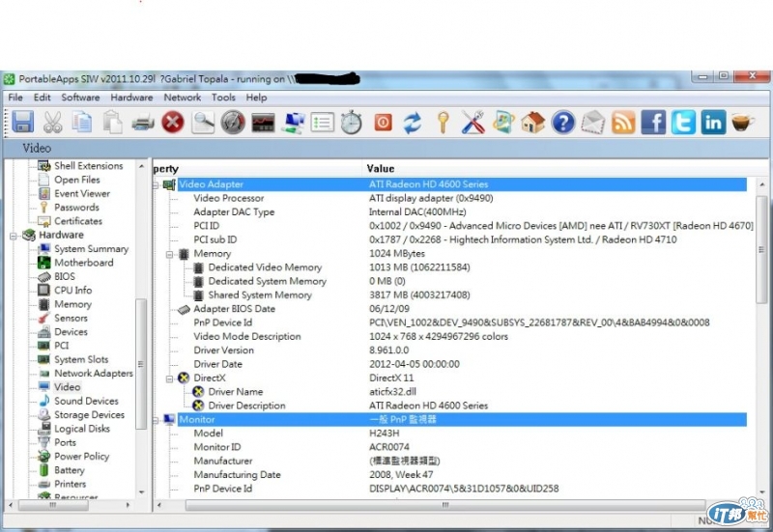Open the Software menu

(80, 98)
